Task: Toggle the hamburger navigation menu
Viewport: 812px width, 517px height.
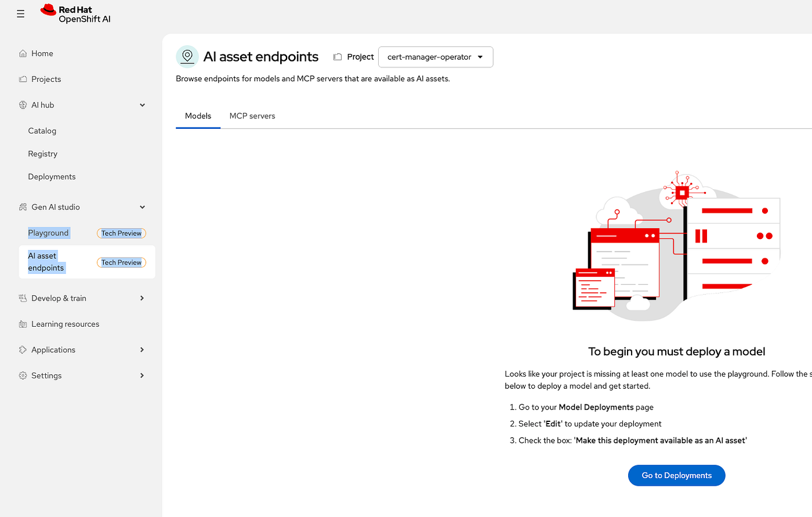Action: coord(20,14)
